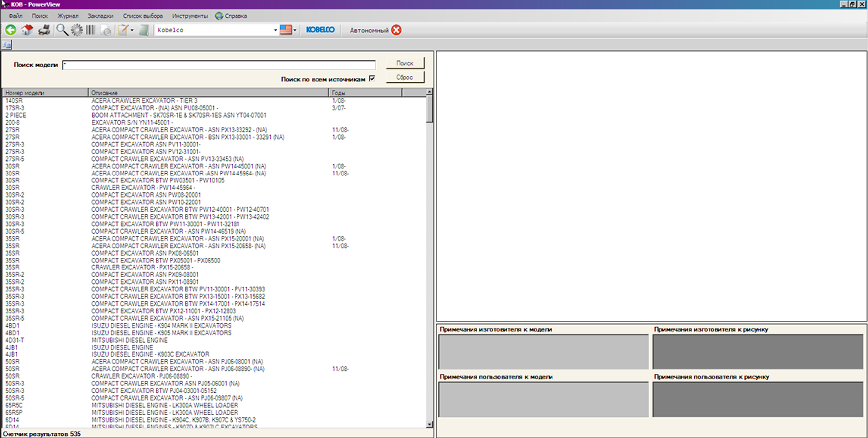Click the red X offline status icon
This screenshot has height=438, width=868.
click(396, 30)
